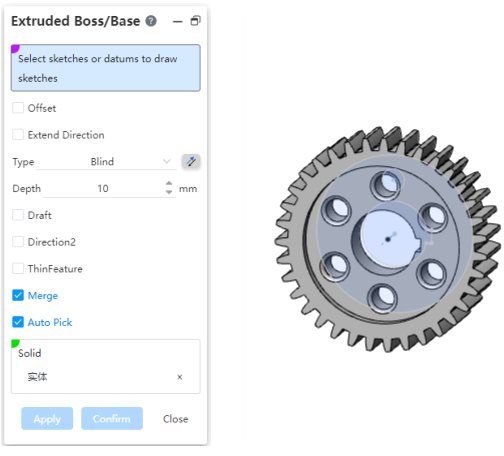The width and height of the screenshot is (504, 456).
Task: Click the Apply button
Action: pyautogui.click(x=47, y=419)
